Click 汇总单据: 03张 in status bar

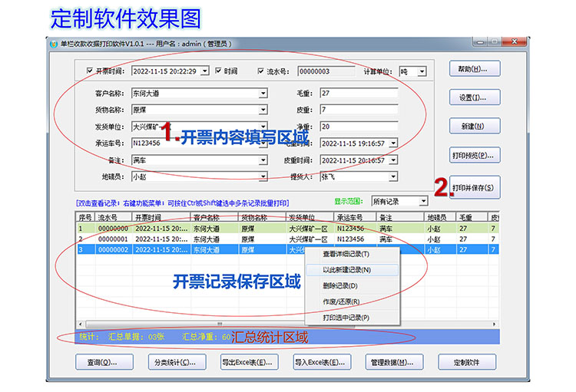(136, 337)
